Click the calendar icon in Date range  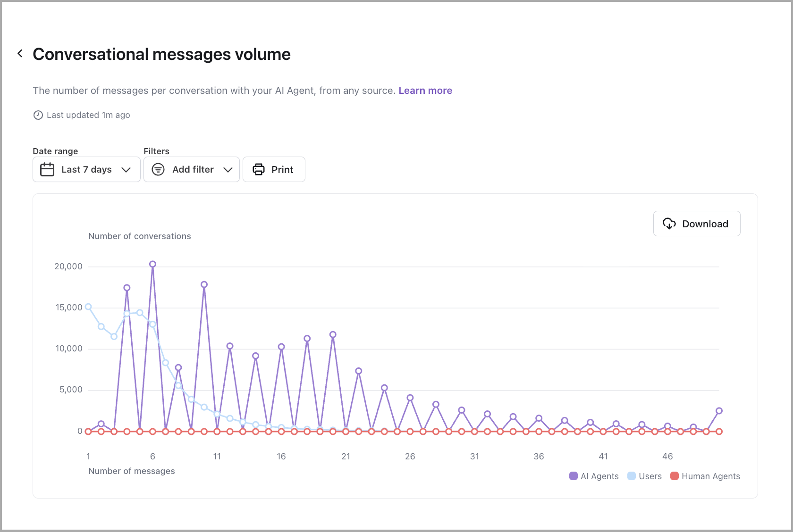pyautogui.click(x=47, y=169)
